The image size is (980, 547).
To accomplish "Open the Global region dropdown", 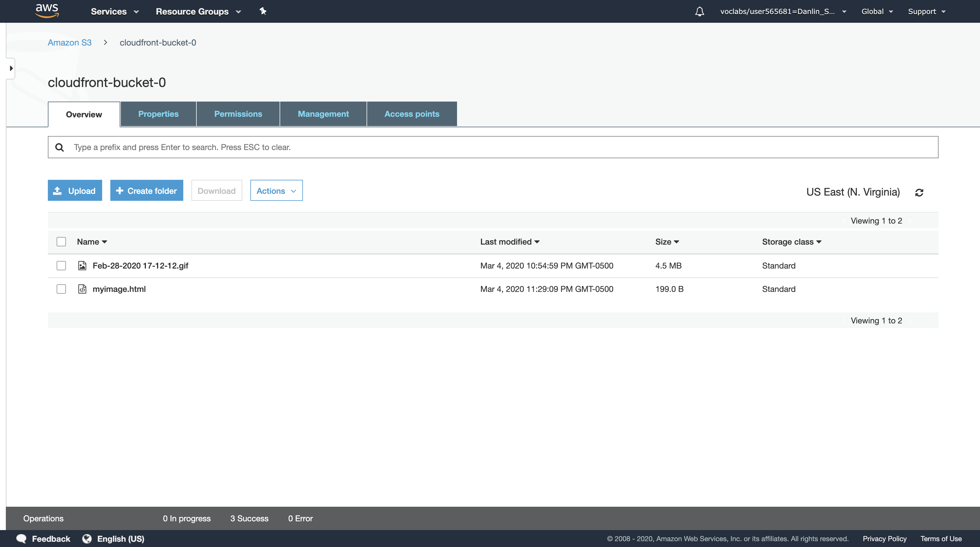I will [x=876, y=11].
